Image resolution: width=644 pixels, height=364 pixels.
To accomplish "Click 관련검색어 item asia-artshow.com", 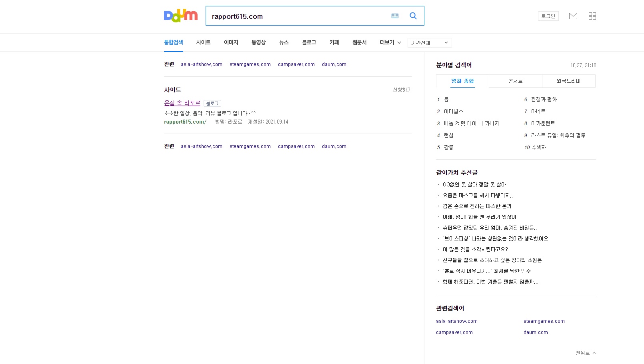I will [457, 321].
